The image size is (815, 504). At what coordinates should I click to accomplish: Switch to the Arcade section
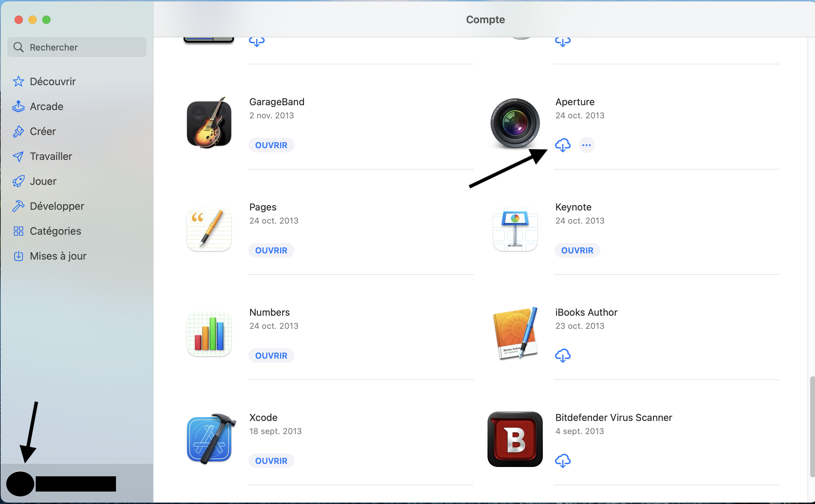click(x=46, y=106)
